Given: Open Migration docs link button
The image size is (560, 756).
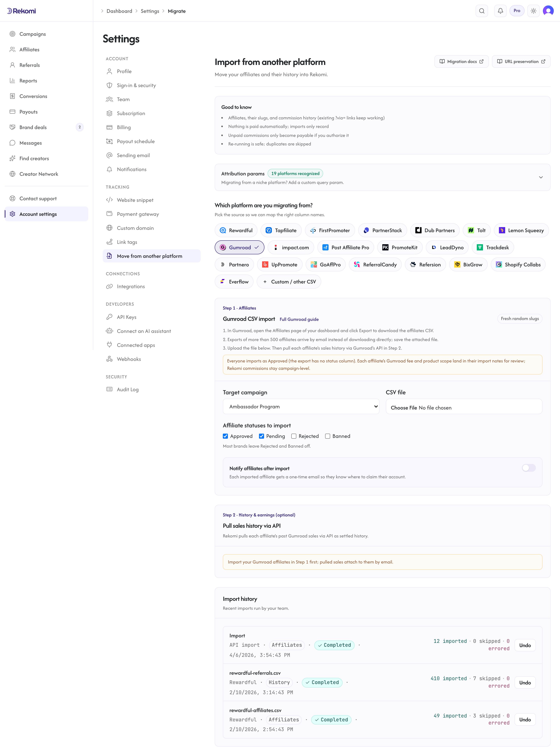Looking at the screenshot, I should tap(461, 61).
